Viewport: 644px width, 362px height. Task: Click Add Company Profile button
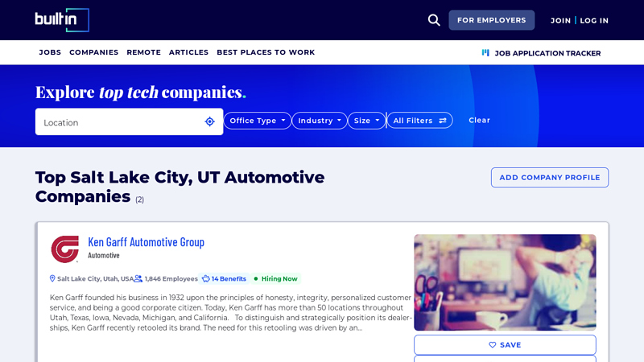(550, 177)
